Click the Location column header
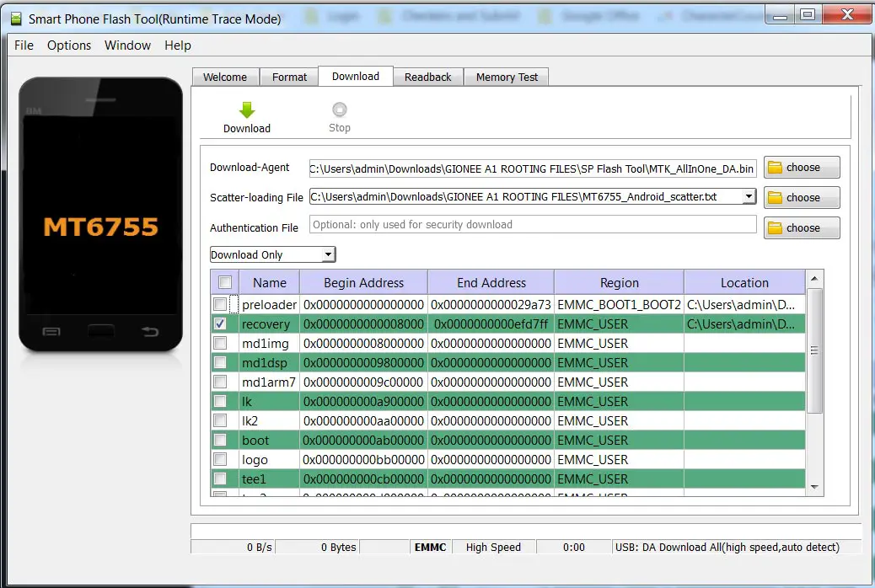Image resolution: width=875 pixels, height=588 pixels. click(744, 282)
